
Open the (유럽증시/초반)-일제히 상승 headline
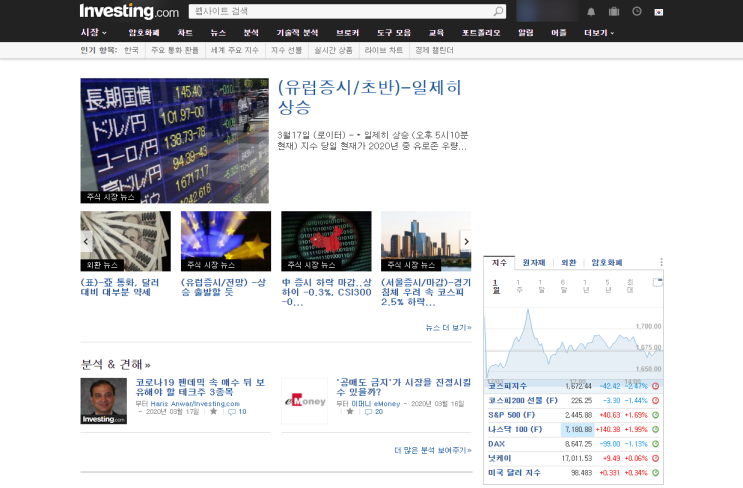370,97
